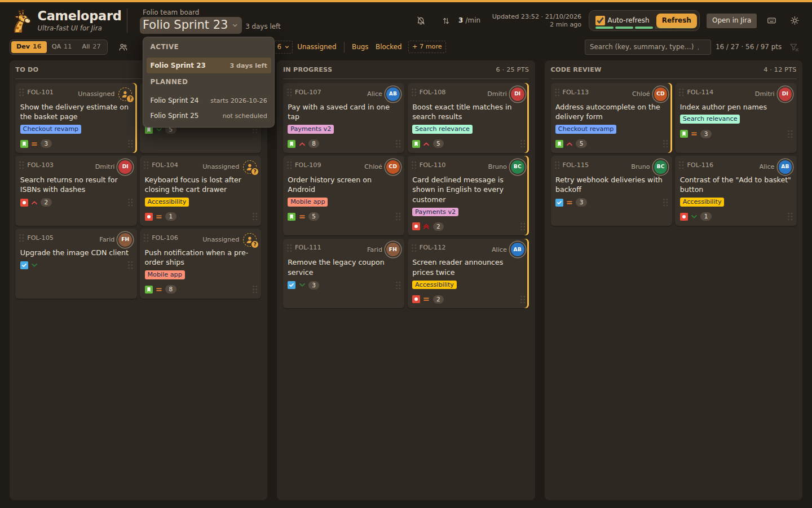Switch to the All 27 tab
The image size is (812, 508).
[x=91, y=47]
